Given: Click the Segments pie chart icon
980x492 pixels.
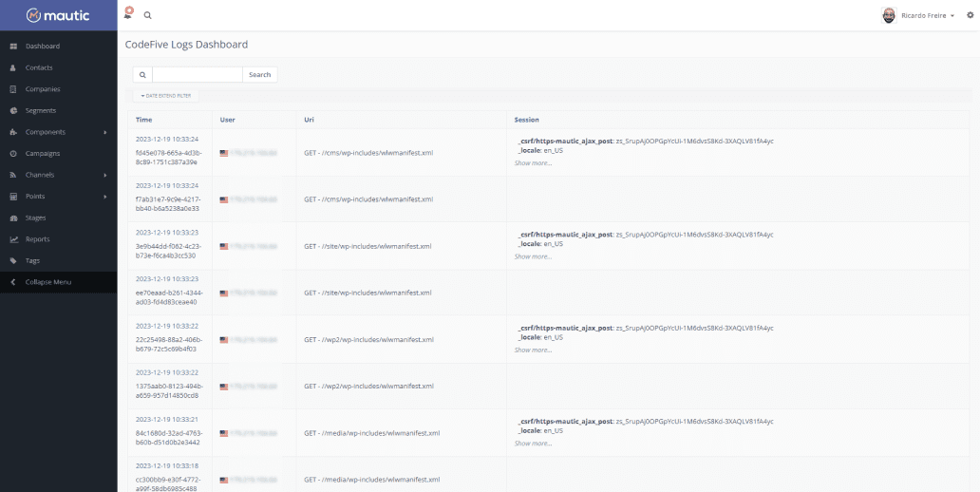Looking at the screenshot, I should tap(13, 111).
